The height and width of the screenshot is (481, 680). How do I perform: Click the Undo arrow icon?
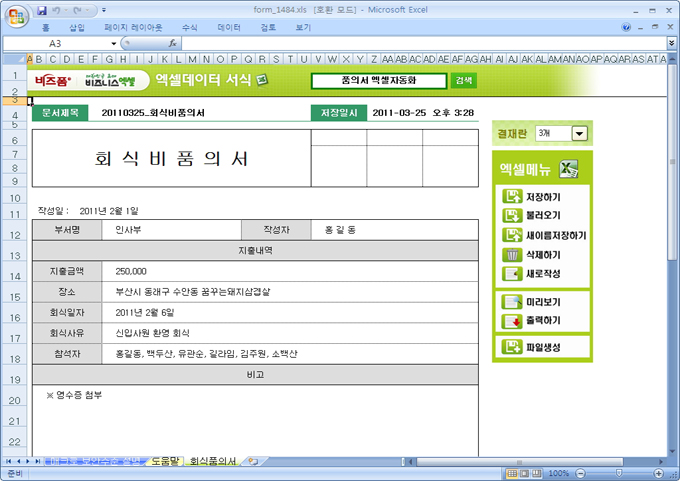click(56, 10)
